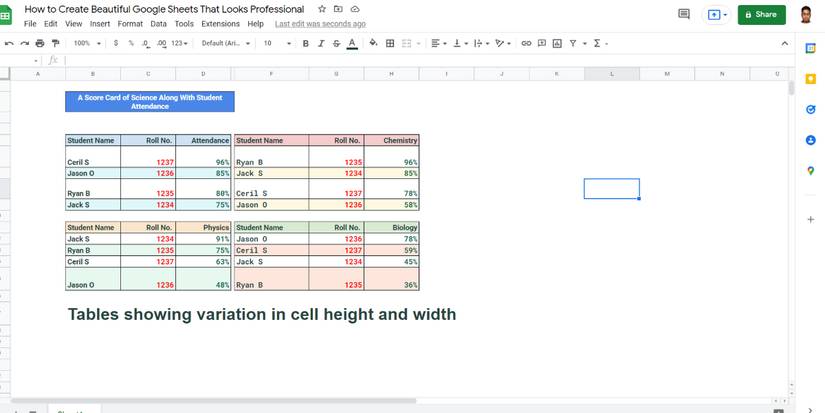Open comment history
This screenshot has width=825, height=413.
(x=684, y=14)
